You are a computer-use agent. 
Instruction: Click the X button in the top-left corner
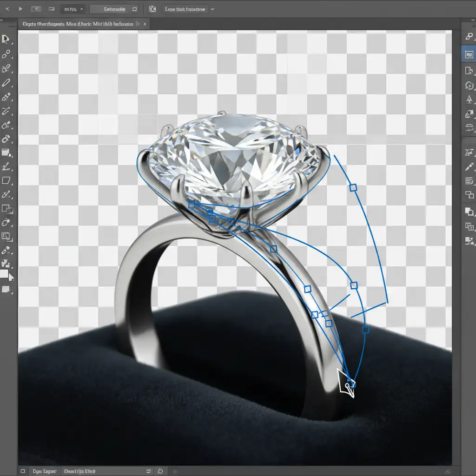click(x=7, y=9)
